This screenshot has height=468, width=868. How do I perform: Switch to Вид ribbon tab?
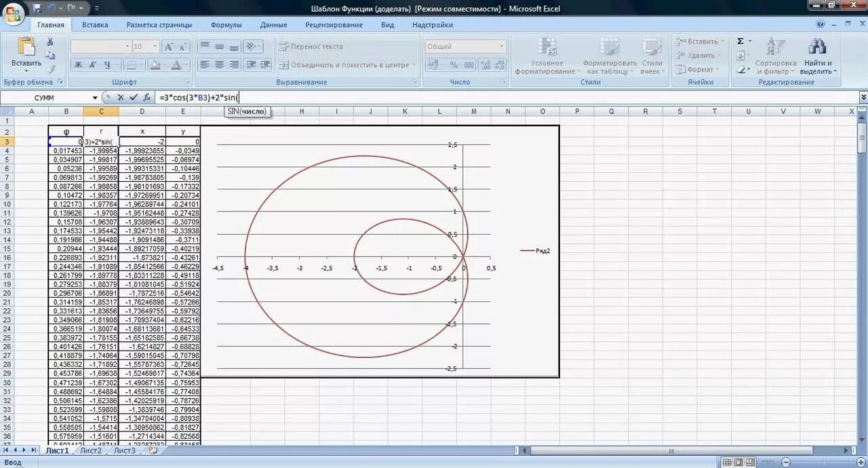point(387,25)
